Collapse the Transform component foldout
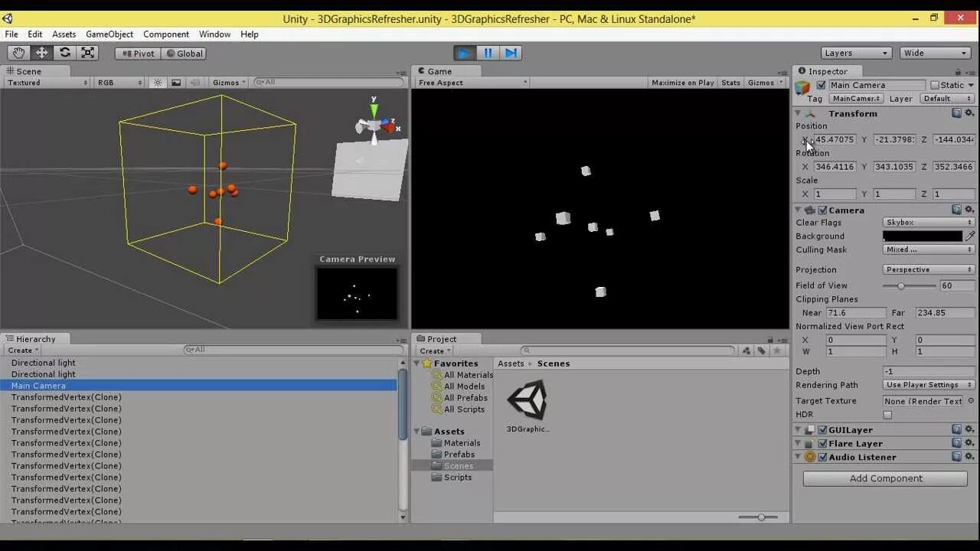This screenshot has height=551, width=980. point(799,113)
